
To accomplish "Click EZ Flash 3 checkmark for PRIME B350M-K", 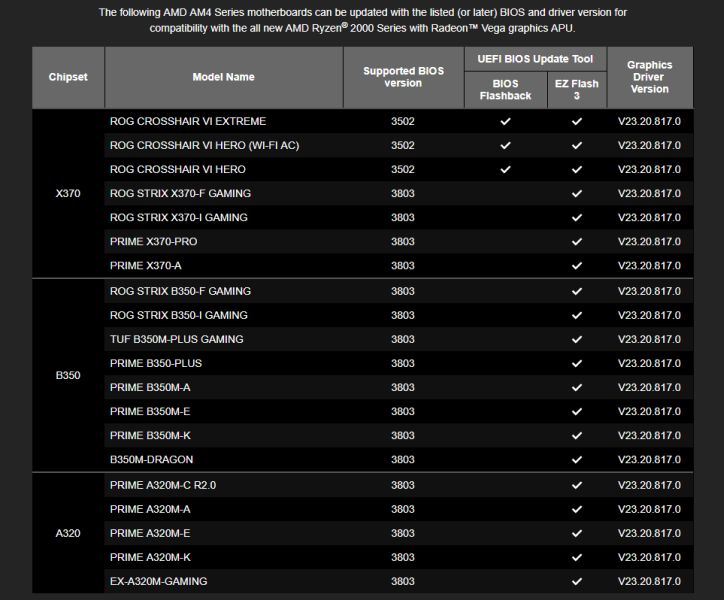I will click(x=577, y=435).
